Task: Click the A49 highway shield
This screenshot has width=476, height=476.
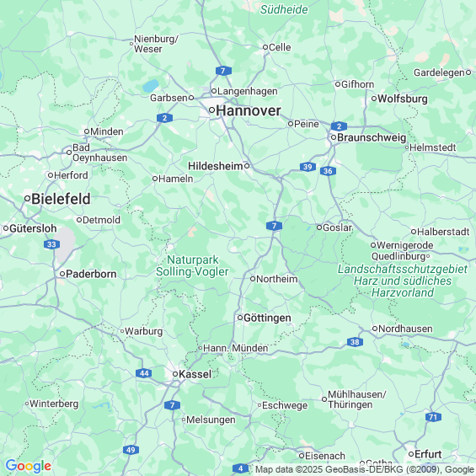Action: pos(131,450)
